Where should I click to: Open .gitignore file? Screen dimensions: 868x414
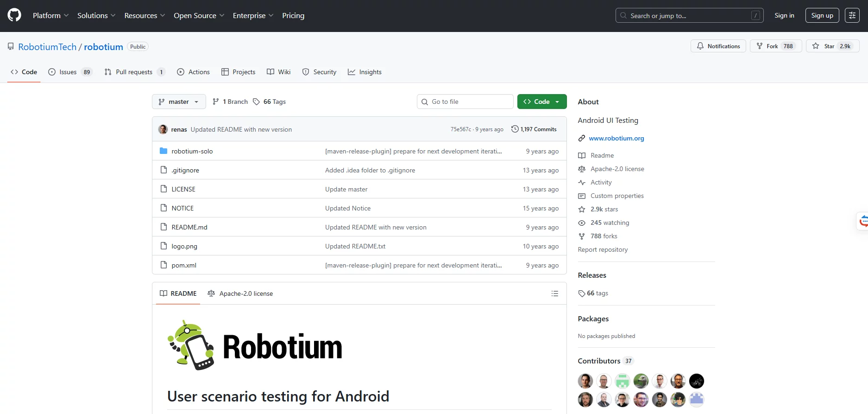coord(185,170)
